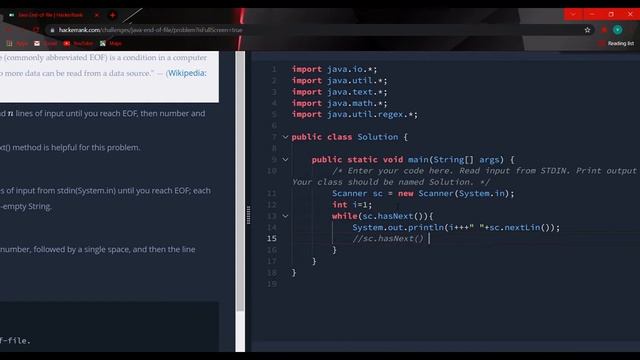Screen dimensions: 640x360
Task: Click the panel splitter grip handle
Action: (248, 215)
